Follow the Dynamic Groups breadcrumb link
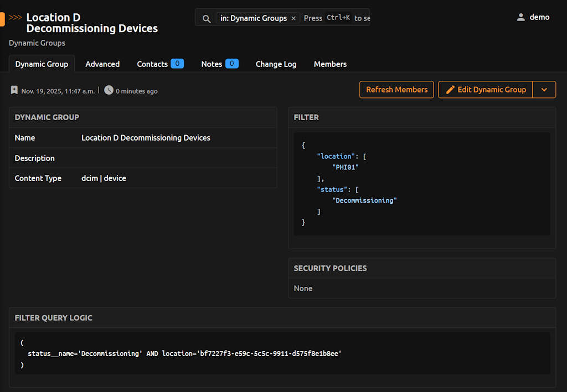This screenshot has height=392, width=567. click(37, 43)
